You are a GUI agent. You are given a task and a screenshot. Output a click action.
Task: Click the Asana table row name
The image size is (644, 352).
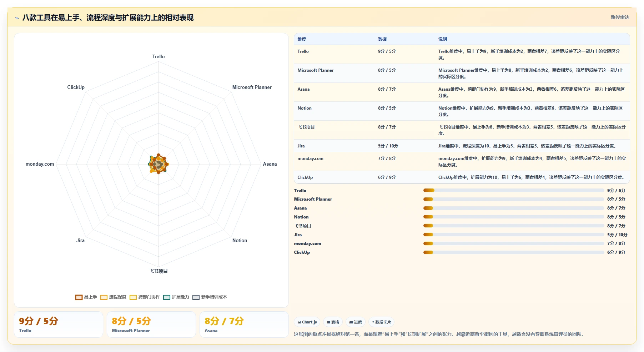pyautogui.click(x=303, y=89)
